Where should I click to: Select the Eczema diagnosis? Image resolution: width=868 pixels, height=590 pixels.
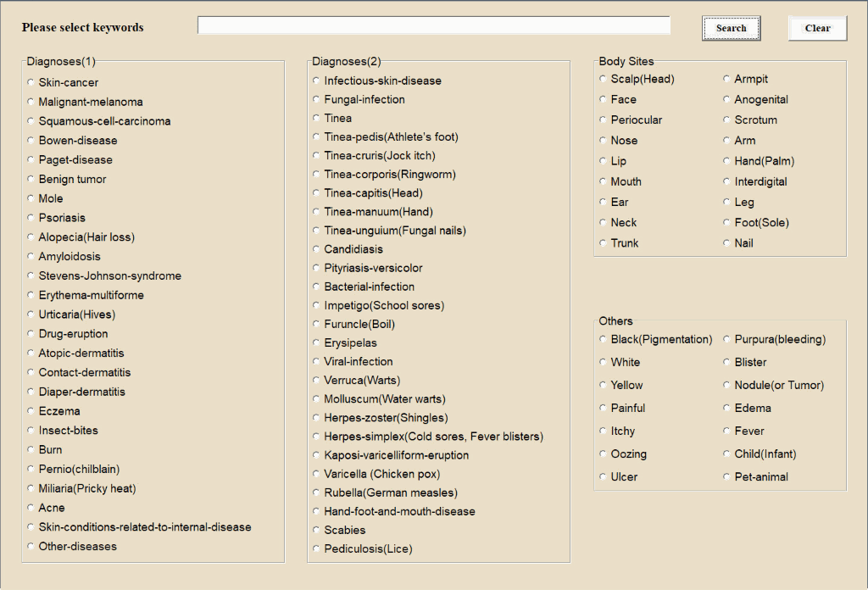tap(31, 411)
